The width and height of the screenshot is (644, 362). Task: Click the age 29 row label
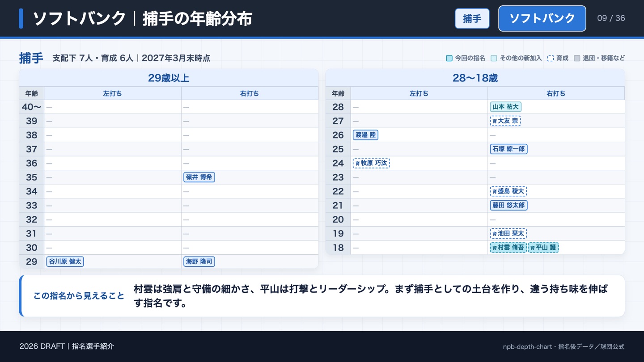(32, 261)
